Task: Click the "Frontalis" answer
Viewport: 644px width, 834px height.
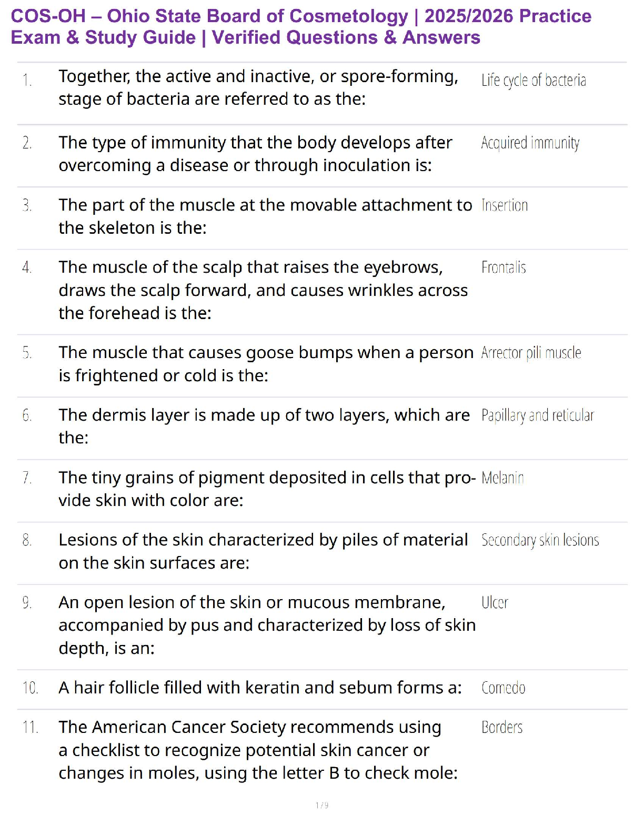Action: tap(503, 268)
